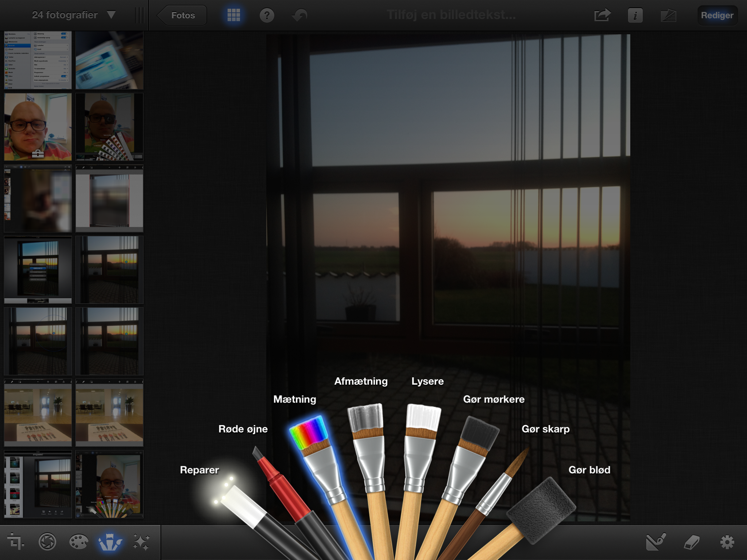Open the exposure aperture tool
The height and width of the screenshot is (560, 747).
[x=47, y=541]
